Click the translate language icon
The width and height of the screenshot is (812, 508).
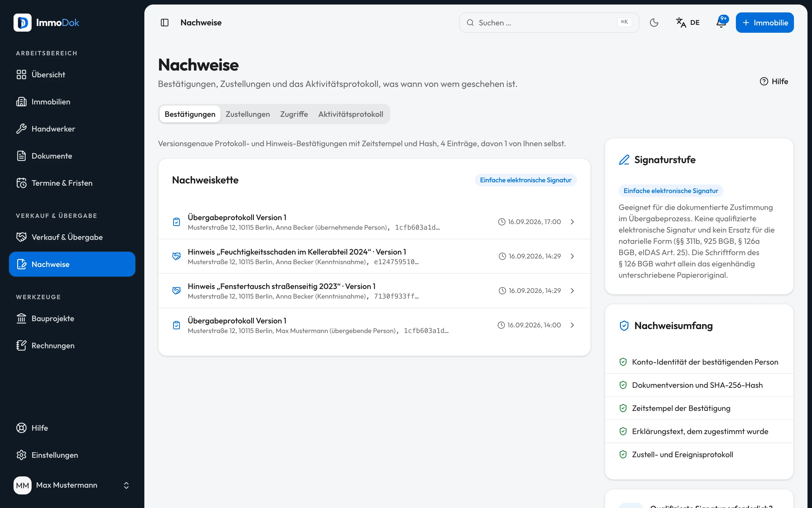(681, 23)
